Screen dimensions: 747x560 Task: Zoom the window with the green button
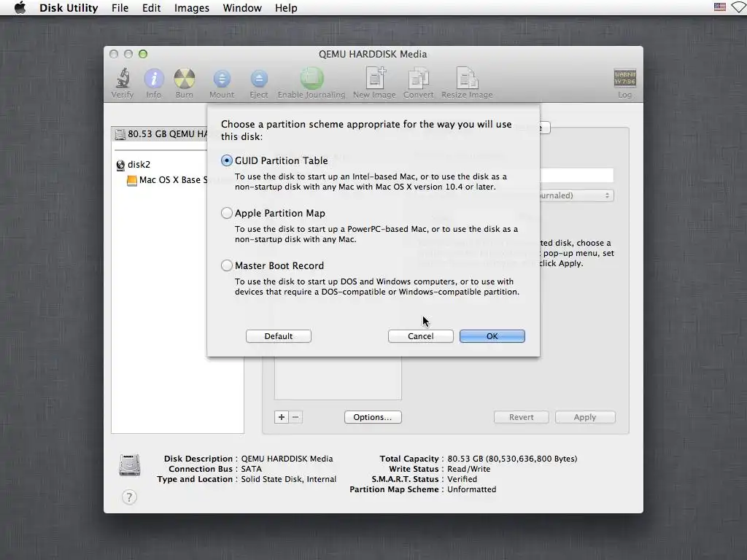coord(143,54)
